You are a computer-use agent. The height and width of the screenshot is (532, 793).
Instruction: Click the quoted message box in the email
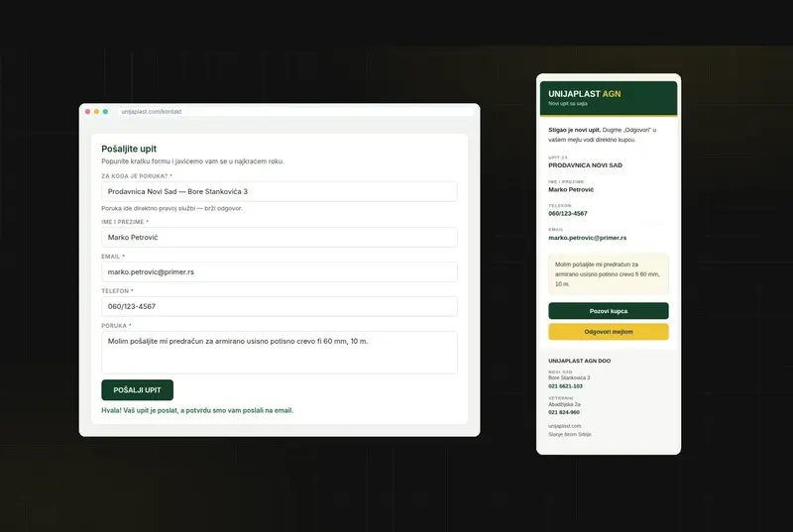[609, 273]
